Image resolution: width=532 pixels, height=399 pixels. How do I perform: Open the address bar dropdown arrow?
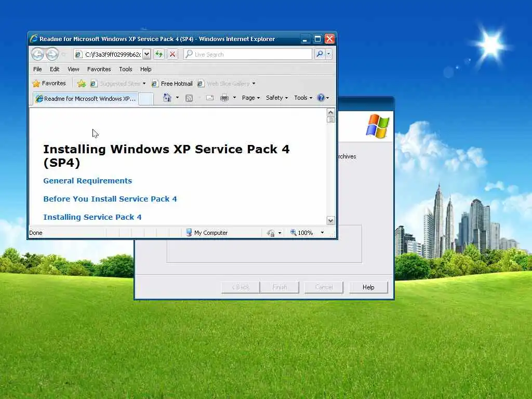[147, 54]
